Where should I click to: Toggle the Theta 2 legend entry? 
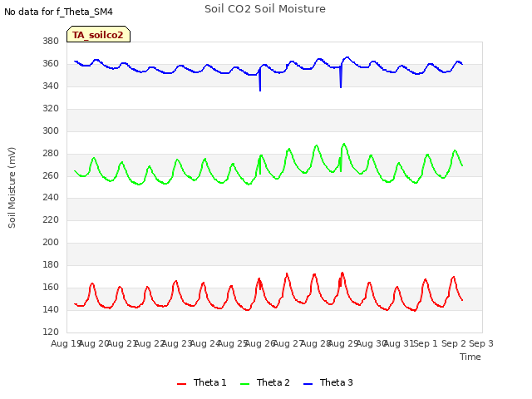click(265, 382)
